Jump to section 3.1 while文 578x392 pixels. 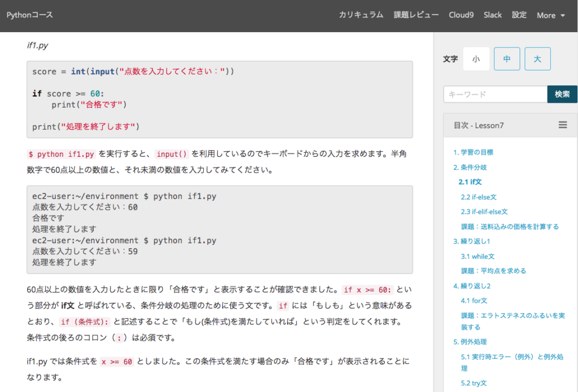pyautogui.click(x=478, y=256)
